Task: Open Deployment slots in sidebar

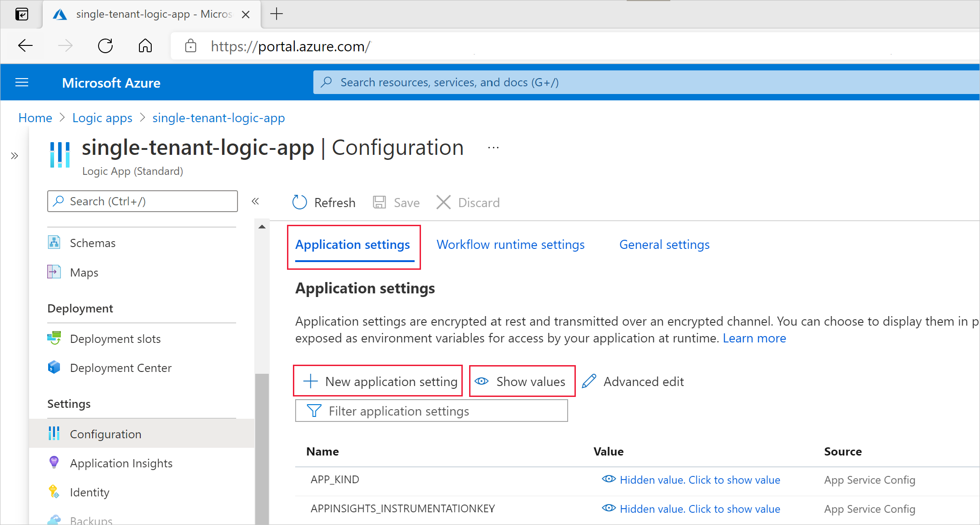Action: (115, 339)
